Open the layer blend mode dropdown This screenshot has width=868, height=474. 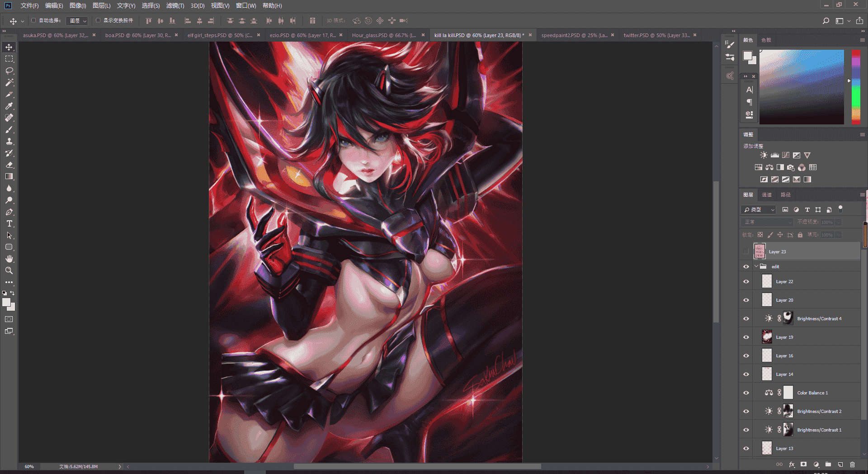pos(768,222)
